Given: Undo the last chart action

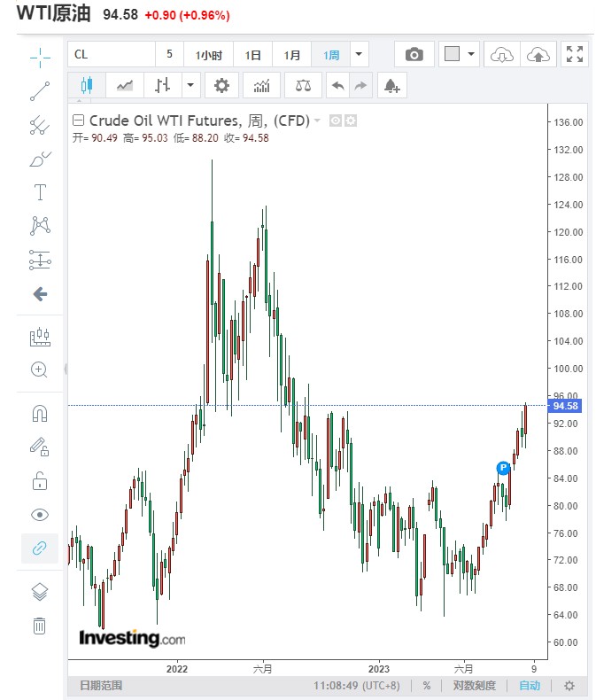Looking at the screenshot, I should [337, 85].
